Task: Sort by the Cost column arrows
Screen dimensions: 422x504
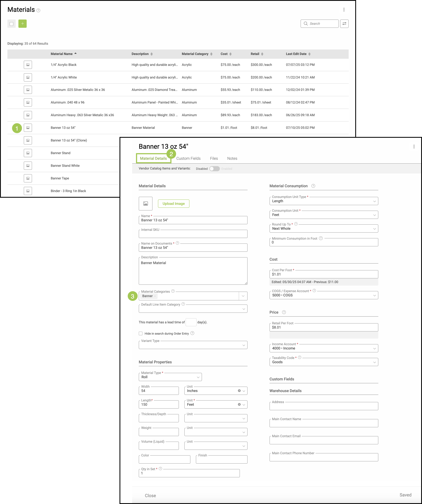Action: tap(230, 54)
